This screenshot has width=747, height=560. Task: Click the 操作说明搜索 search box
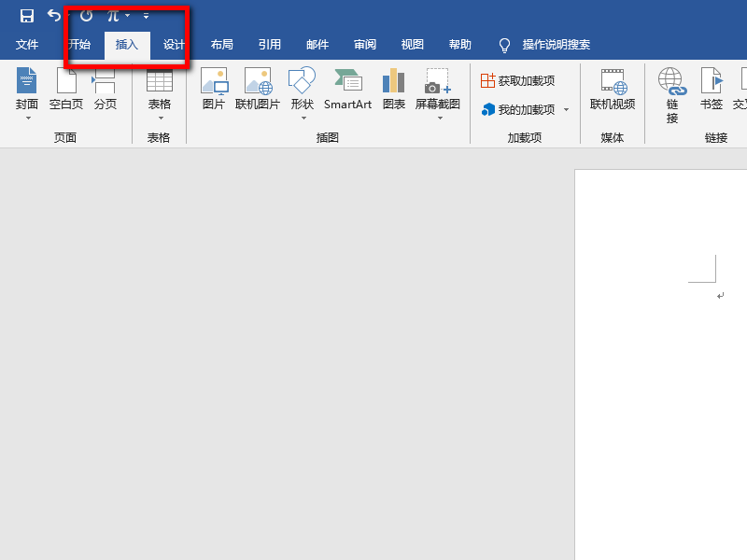click(556, 45)
